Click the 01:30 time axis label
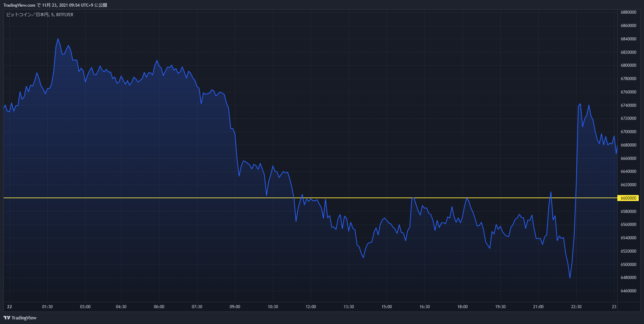 tap(47, 307)
